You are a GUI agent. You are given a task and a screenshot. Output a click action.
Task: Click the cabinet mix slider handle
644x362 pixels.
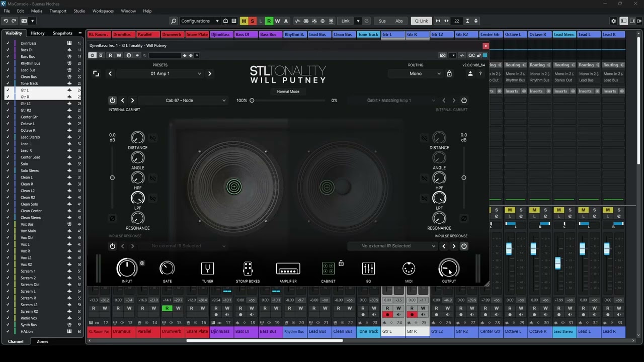click(x=252, y=101)
